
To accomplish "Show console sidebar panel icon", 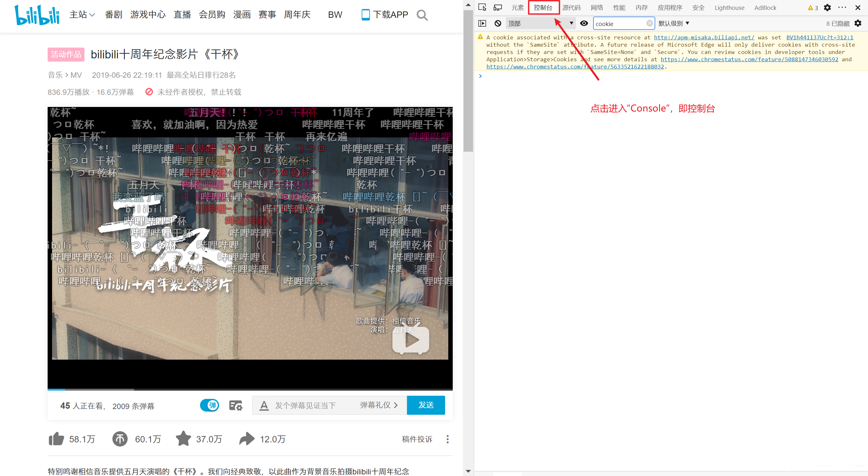I will [482, 23].
